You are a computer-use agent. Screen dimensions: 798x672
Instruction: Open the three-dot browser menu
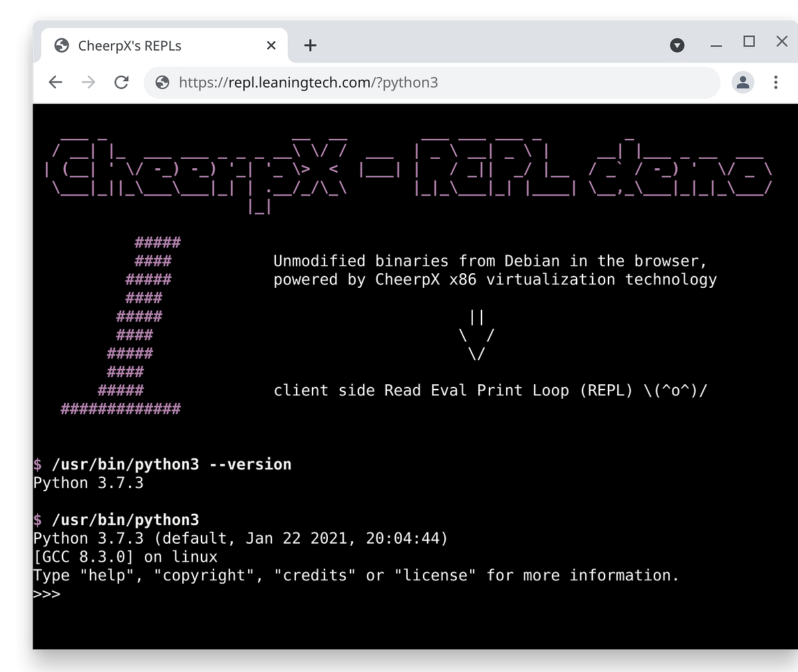click(x=776, y=82)
